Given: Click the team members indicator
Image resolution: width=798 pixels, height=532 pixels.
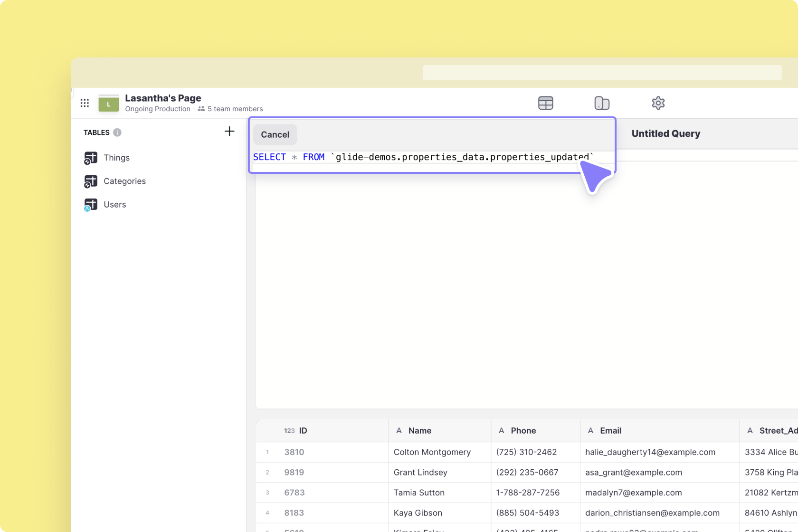Looking at the screenshot, I should click(x=201, y=109).
